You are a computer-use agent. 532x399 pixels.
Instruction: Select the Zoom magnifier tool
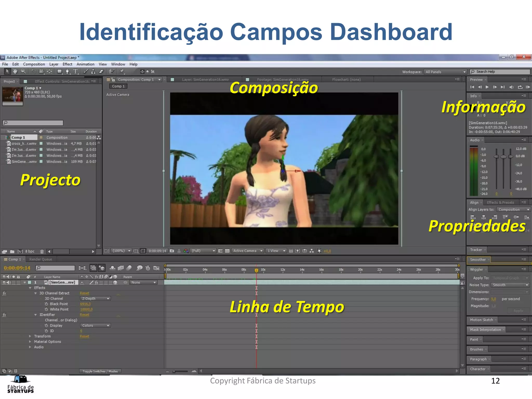(x=23, y=71)
